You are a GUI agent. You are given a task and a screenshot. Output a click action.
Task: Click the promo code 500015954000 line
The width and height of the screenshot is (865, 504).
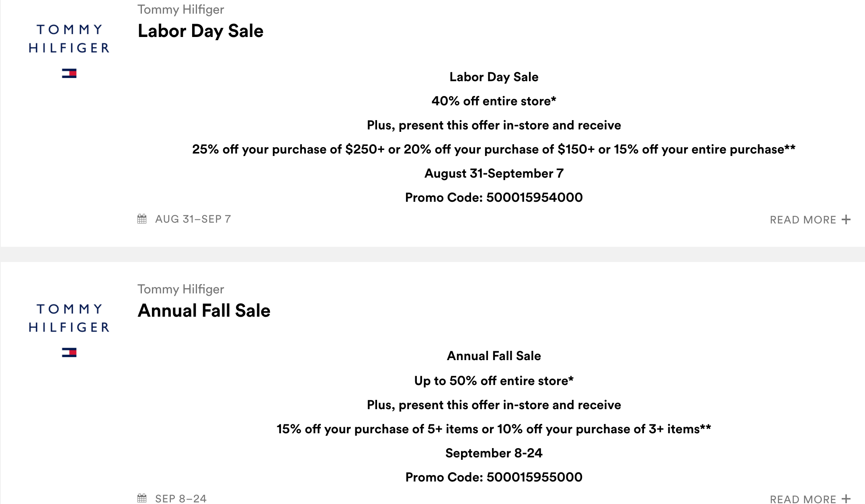click(x=494, y=197)
